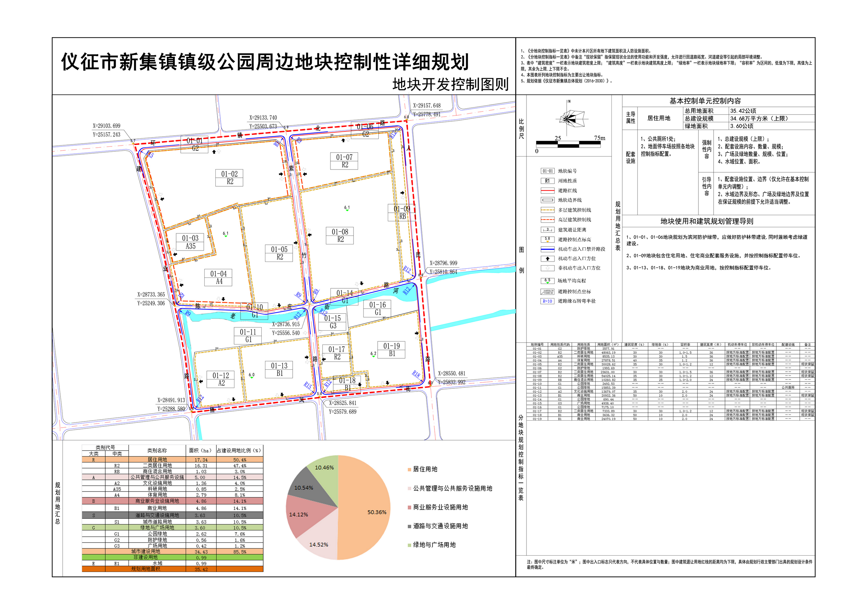The image size is (868, 614).
Task: Click parcel label 01-05 R2 on the map
Action: pyautogui.click(x=280, y=253)
